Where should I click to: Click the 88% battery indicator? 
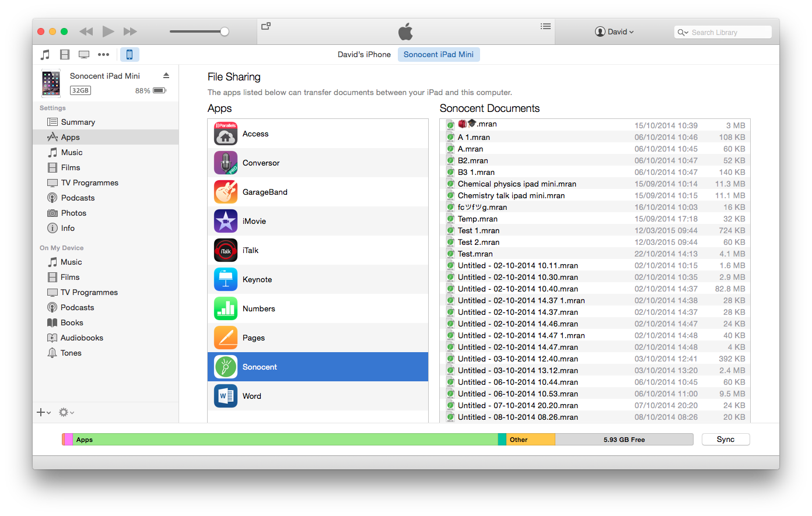(x=151, y=90)
